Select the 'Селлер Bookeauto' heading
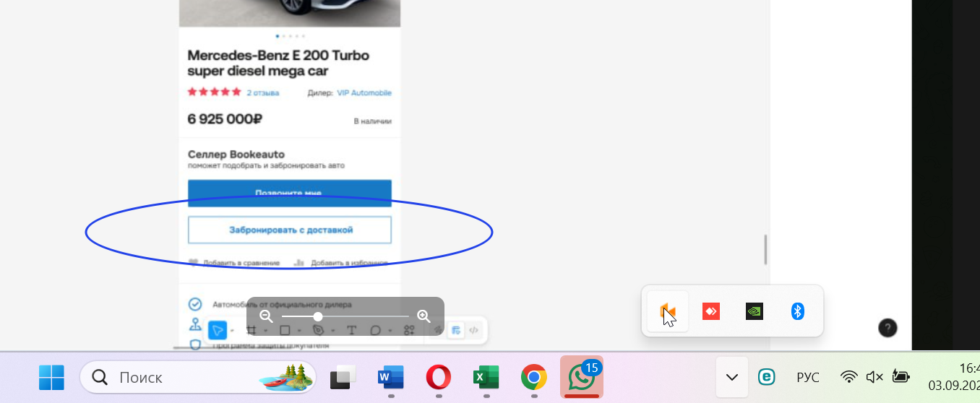This screenshot has width=980, height=403. (236, 154)
